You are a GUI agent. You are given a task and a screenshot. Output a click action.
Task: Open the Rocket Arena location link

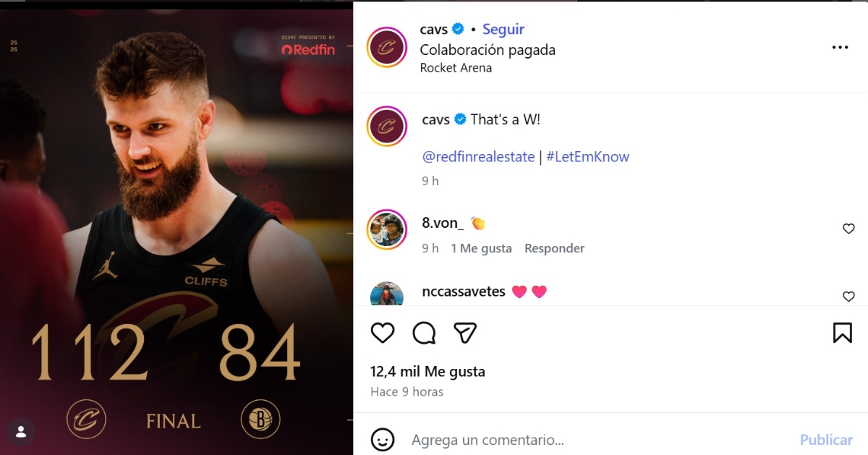pos(456,68)
